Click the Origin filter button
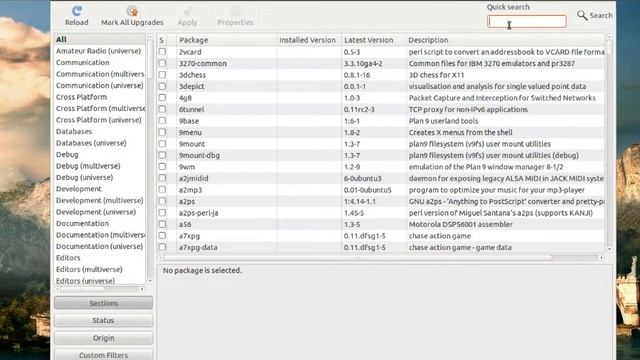Image resolution: width=640 pixels, height=360 pixels. coord(104,338)
